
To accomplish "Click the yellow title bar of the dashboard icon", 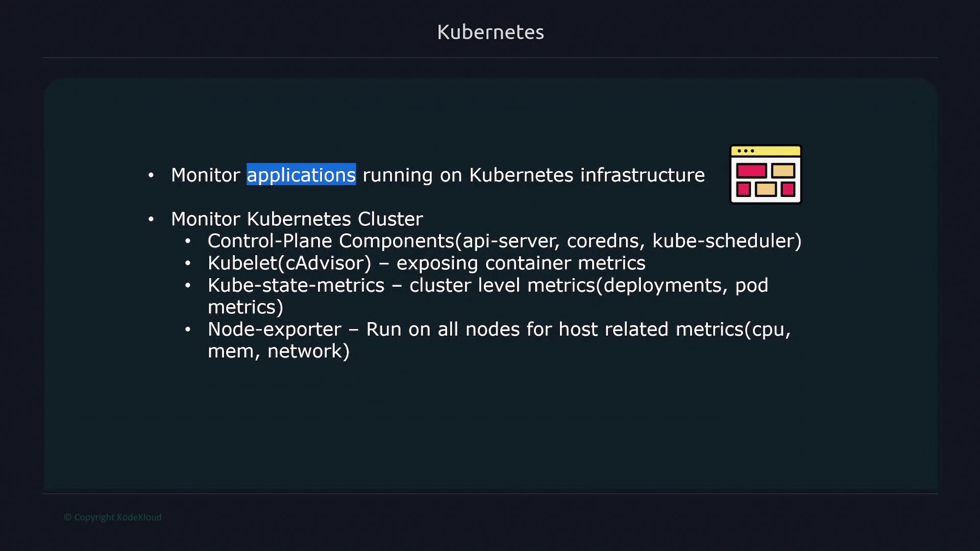I will pos(766,151).
